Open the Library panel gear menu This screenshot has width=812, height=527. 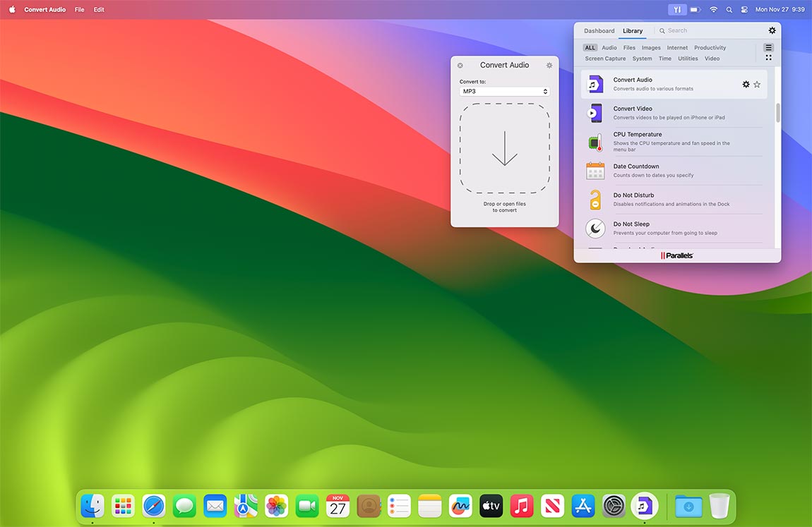(772, 30)
